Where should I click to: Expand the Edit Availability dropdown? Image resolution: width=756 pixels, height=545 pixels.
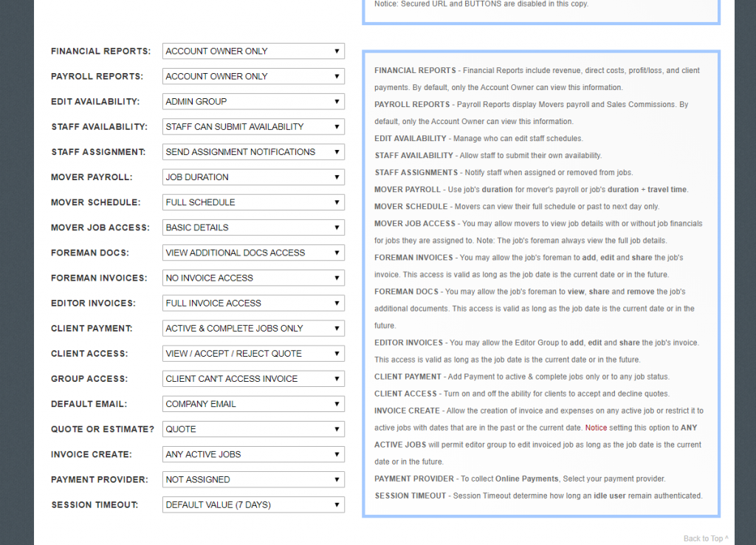(x=253, y=101)
